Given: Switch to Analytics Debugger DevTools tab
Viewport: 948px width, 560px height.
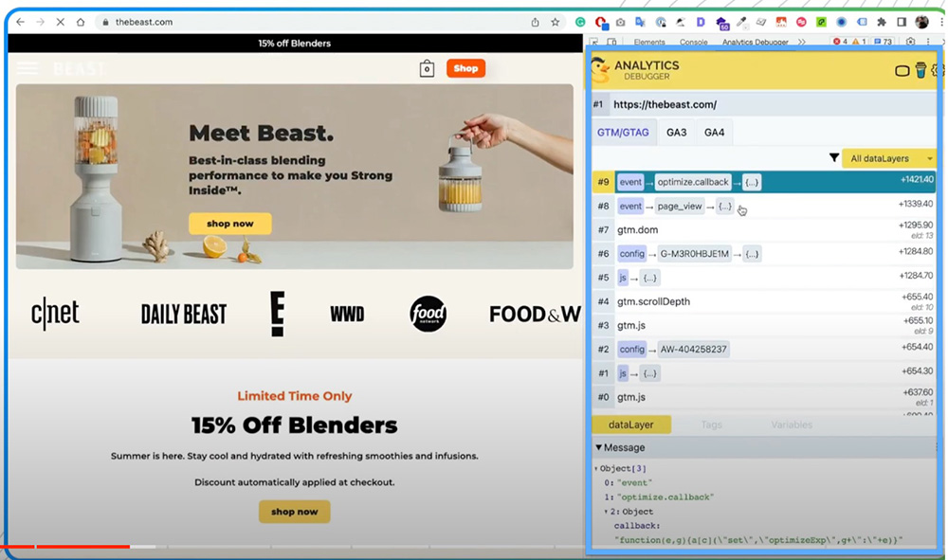Looking at the screenshot, I should [756, 42].
